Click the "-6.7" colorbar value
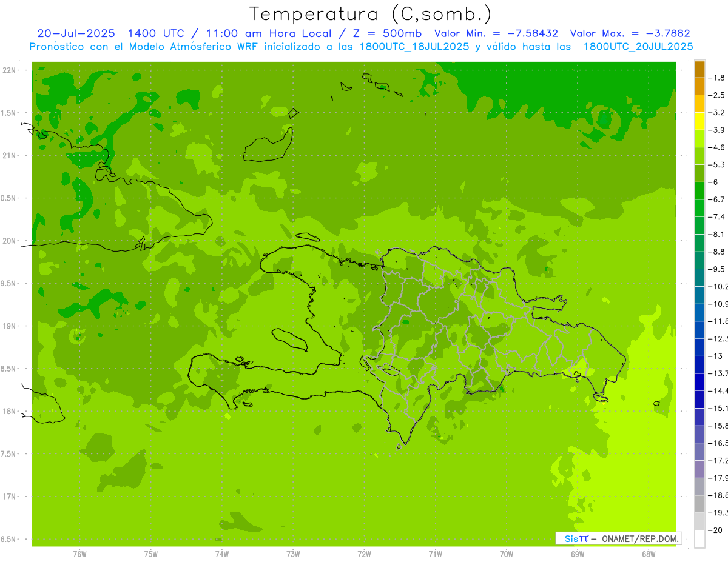Screen dimensions: 728x562 click(716, 199)
